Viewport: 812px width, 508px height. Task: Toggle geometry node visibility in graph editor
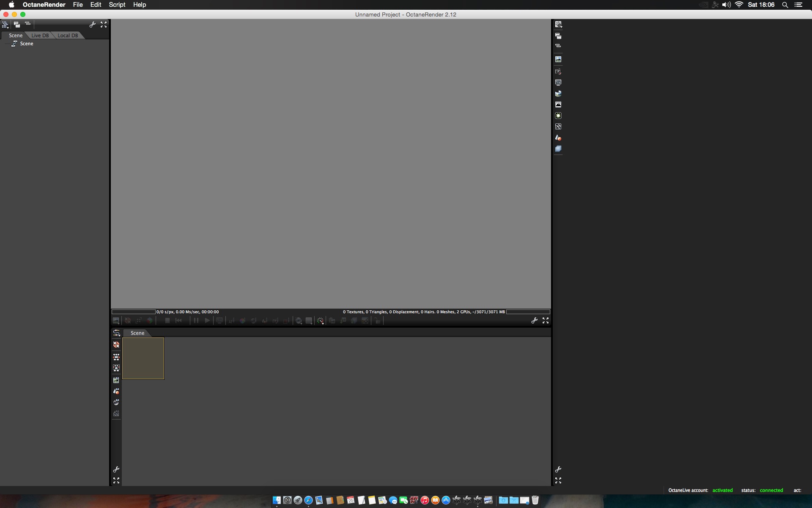[116, 391]
